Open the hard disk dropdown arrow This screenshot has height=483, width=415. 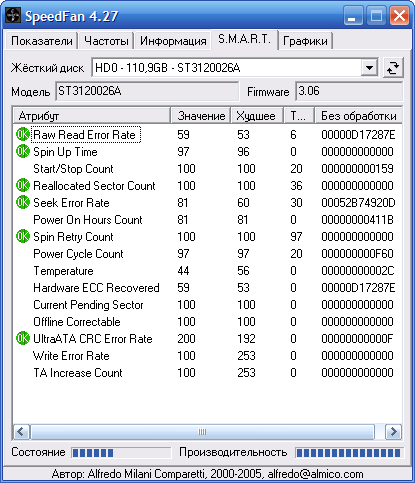coord(369,68)
